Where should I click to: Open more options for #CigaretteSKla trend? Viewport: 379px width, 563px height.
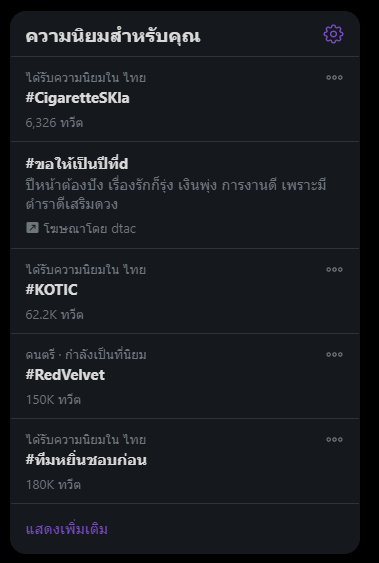[x=334, y=78]
